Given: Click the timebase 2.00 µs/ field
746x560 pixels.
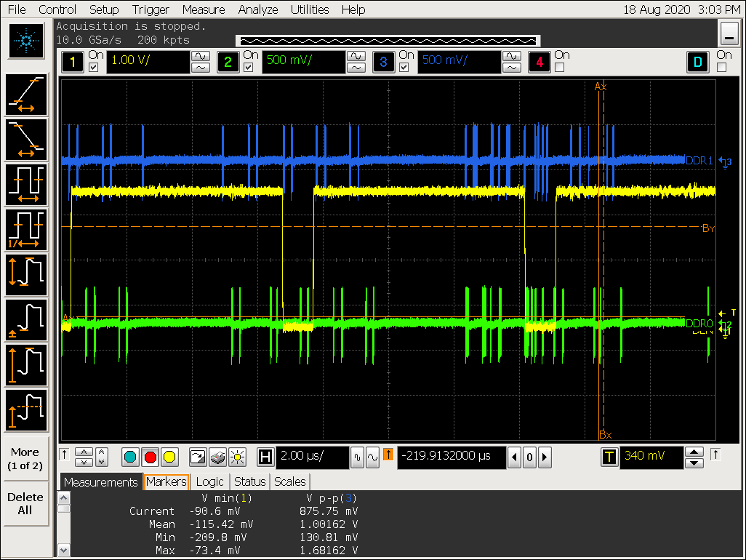Looking at the screenshot, I should click(313, 457).
